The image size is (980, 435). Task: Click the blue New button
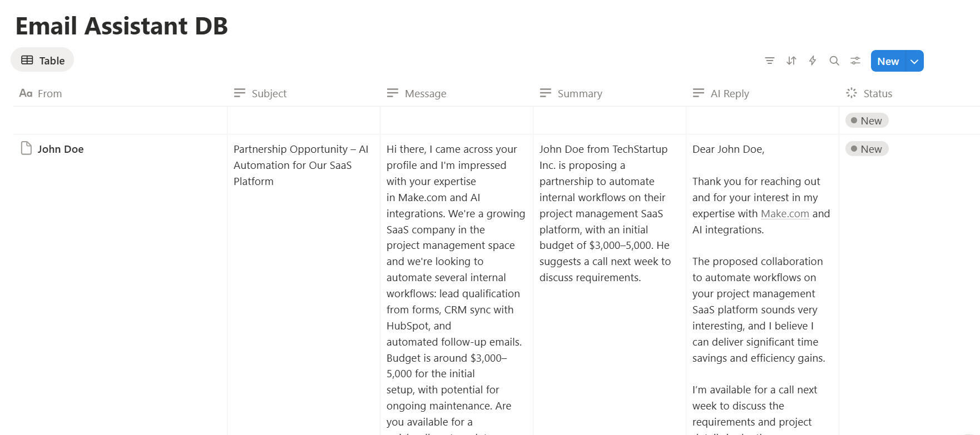coord(888,61)
